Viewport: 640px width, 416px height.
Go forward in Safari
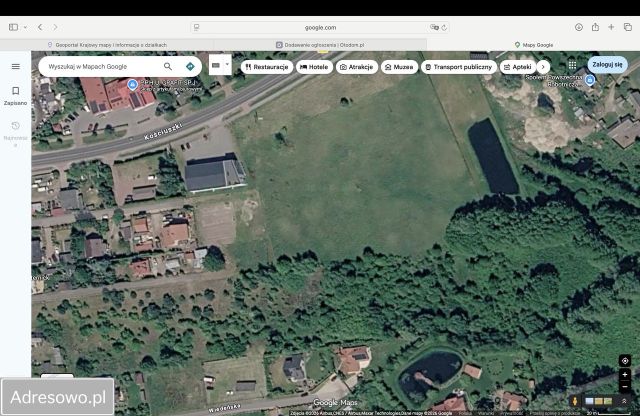click(55, 27)
